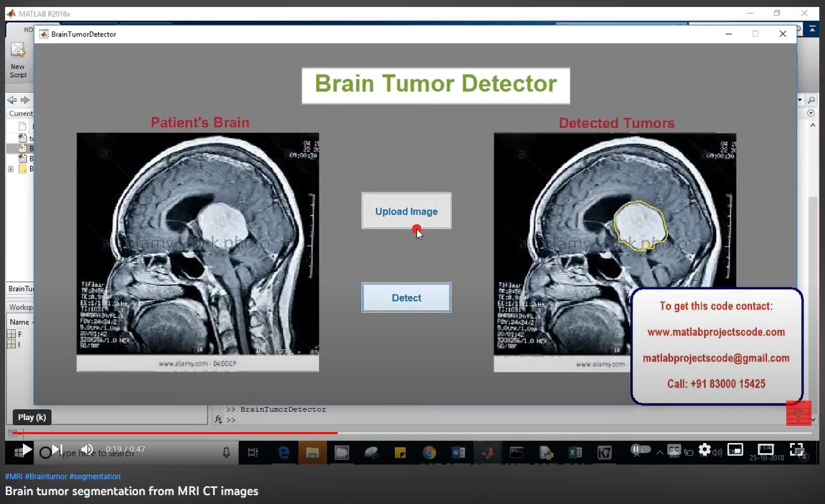Select workspace variable I
Viewport: 825px width, 504px height.
[x=15, y=344]
